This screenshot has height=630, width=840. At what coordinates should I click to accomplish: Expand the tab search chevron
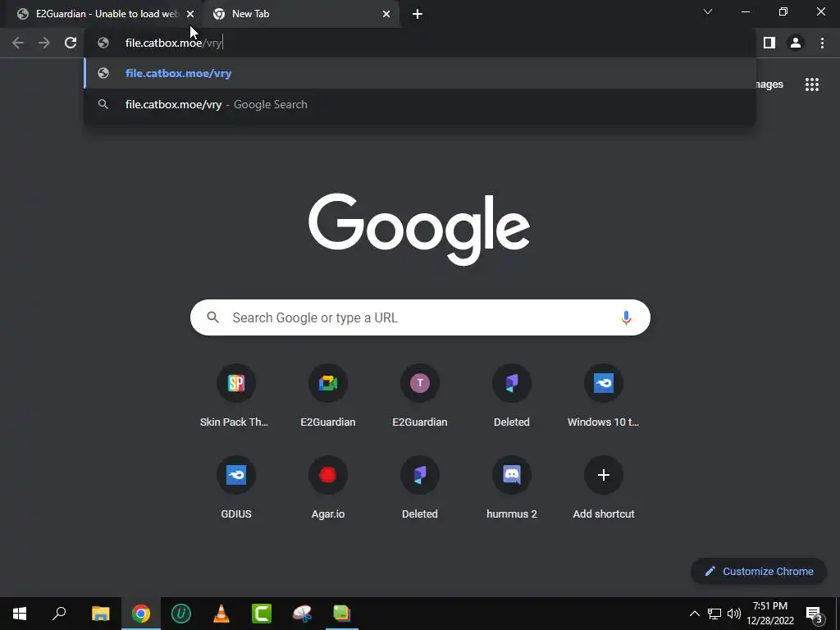click(x=708, y=11)
